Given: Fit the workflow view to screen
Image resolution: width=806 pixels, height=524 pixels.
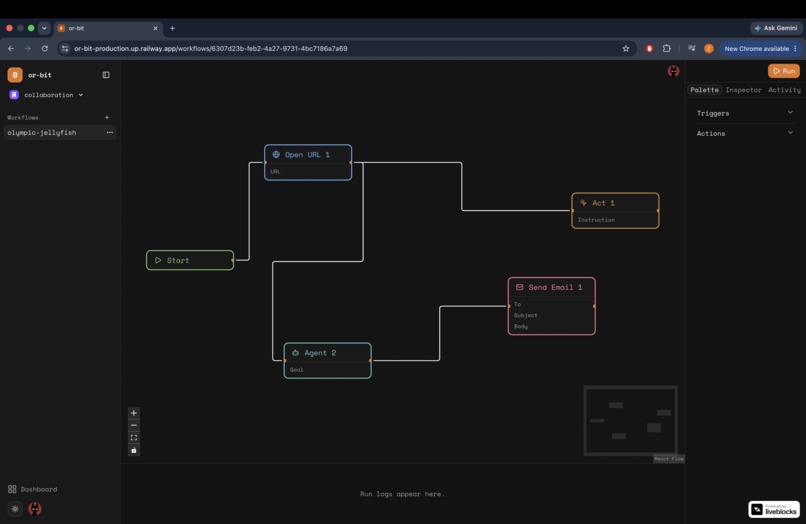Looking at the screenshot, I should 134,438.
